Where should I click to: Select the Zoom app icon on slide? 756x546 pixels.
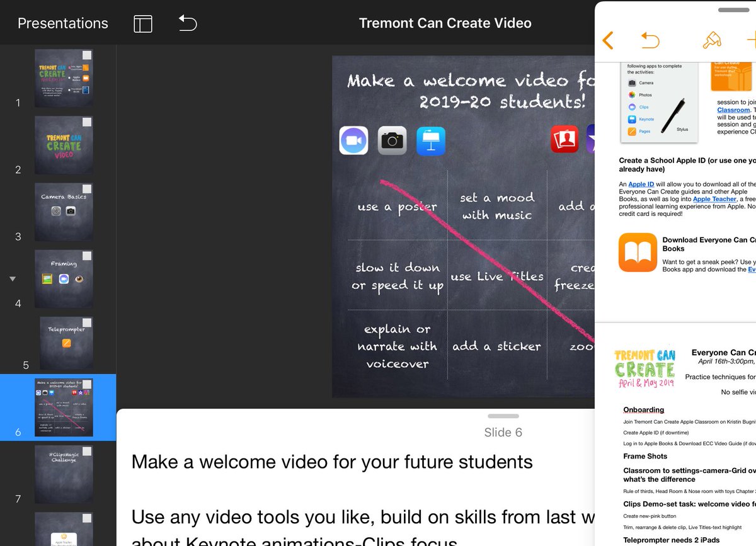click(x=353, y=140)
